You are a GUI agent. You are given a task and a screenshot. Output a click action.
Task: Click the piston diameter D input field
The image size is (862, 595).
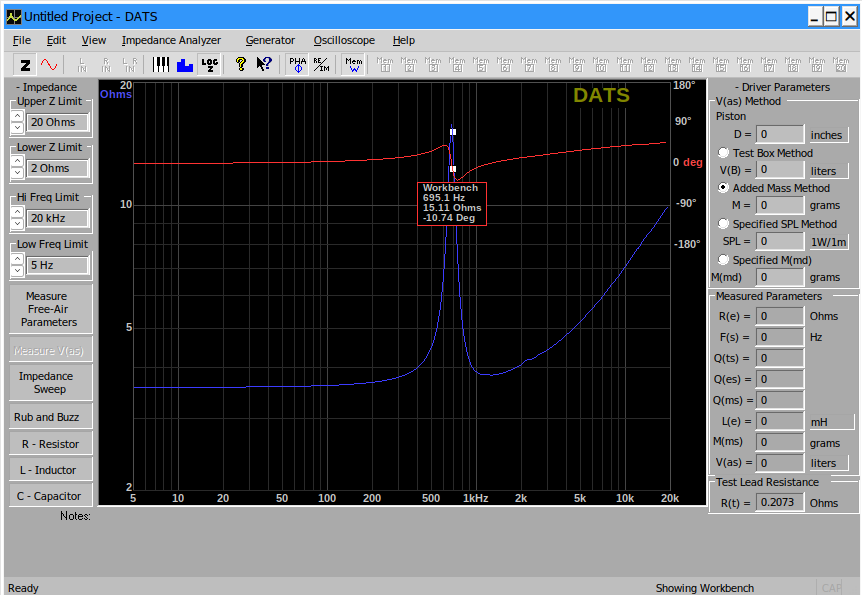tap(780, 134)
